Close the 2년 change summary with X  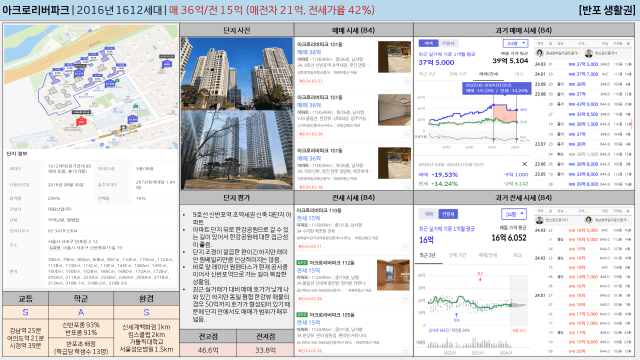pyautogui.click(x=524, y=164)
